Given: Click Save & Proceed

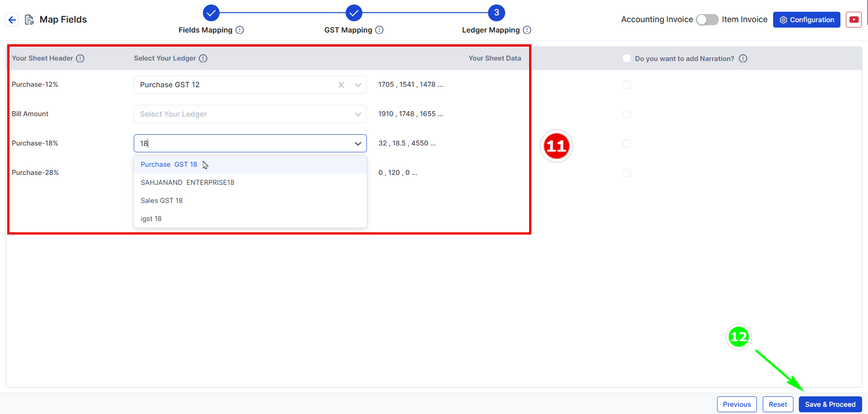Looking at the screenshot, I should 830,404.
